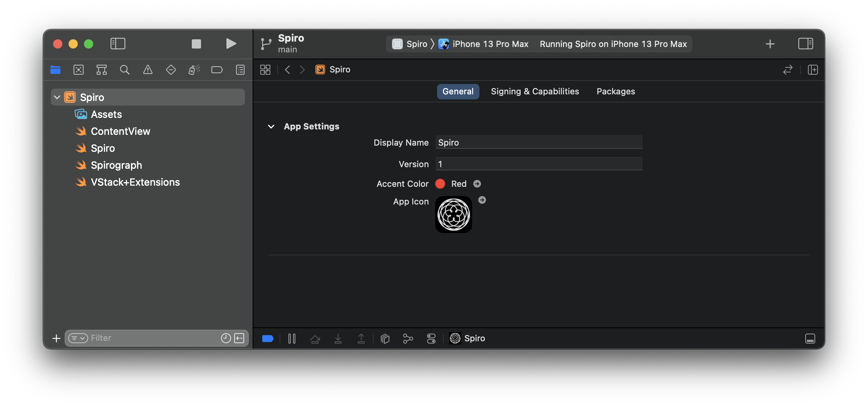This screenshot has height=406, width=868.
Task: Open Debug View Hierarchy
Action: point(385,339)
